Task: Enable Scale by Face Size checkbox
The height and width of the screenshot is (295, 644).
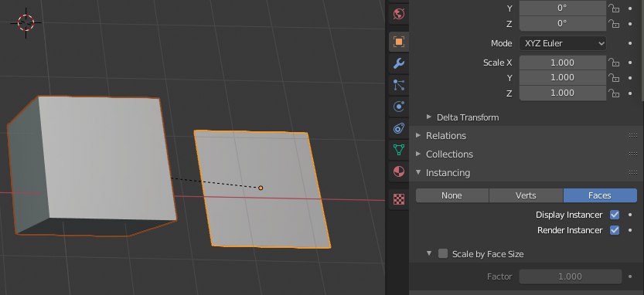Action: (443, 253)
